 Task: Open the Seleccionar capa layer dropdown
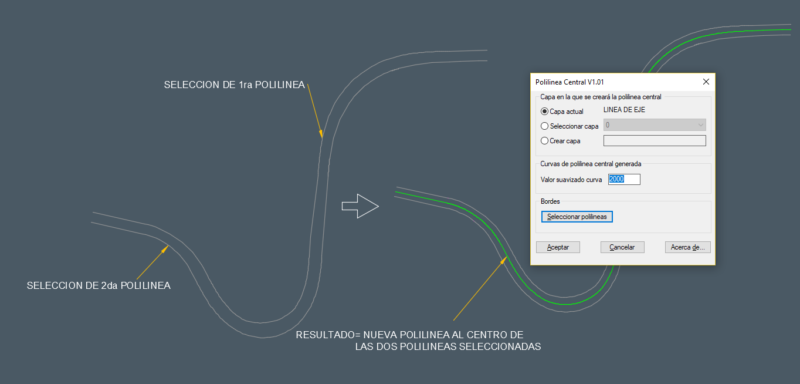[x=655, y=125]
